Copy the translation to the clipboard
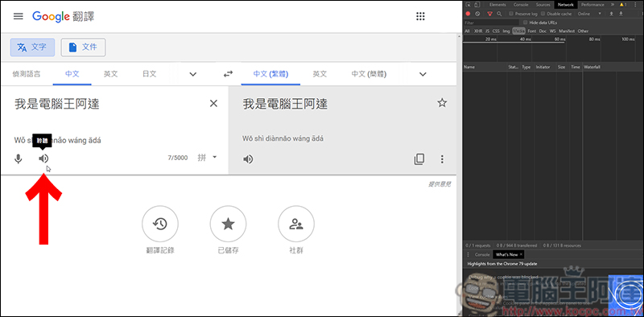The image size is (644, 317). [x=419, y=159]
